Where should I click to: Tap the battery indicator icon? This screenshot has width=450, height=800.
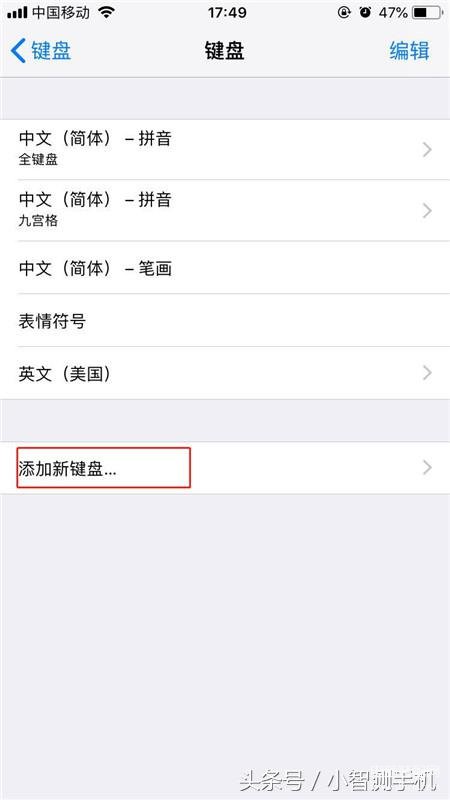point(427,13)
